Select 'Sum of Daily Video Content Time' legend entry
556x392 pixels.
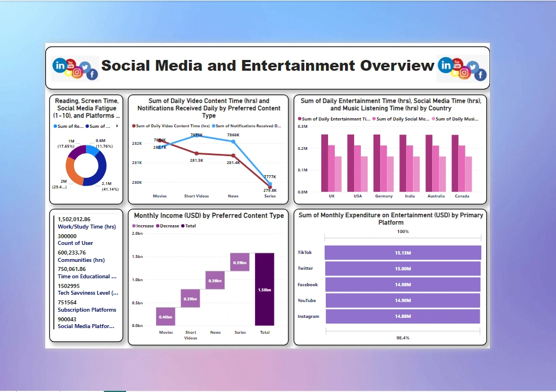pos(171,126)
